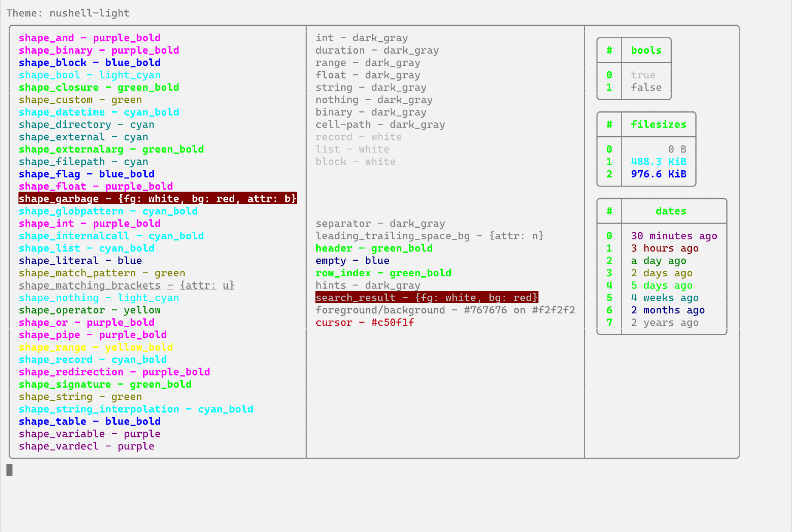Click the '4 weeks ago' date cell
The image size is (792, 532).
[x=665, y=298]
